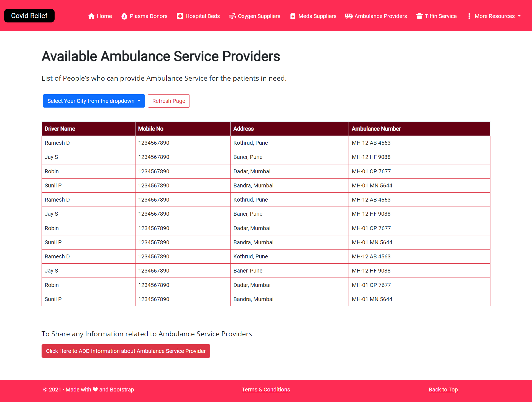Click the Hospital Beds cross icon
The height and width of the screenshot is (402, 532).
click(x=180, y=16)
